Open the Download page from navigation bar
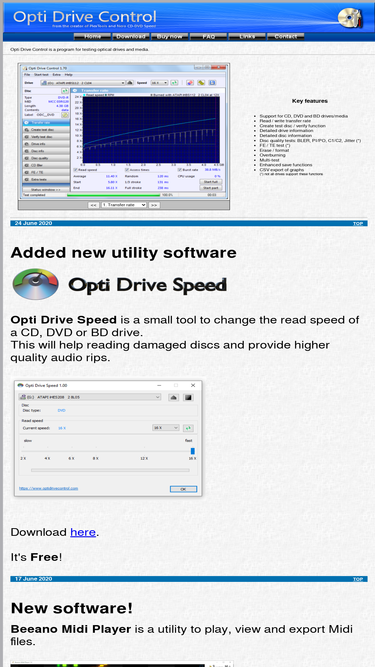The width and height of the screenshot is (375, 667). point(131,37)
